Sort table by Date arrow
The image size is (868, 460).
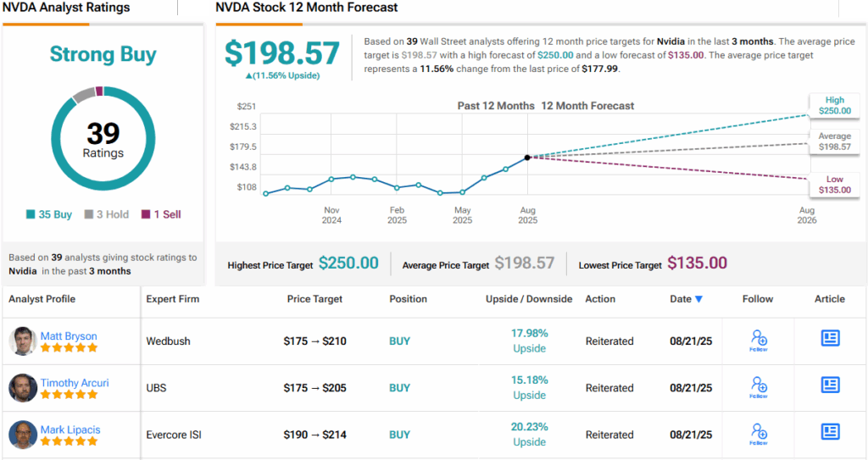point(698,299)
